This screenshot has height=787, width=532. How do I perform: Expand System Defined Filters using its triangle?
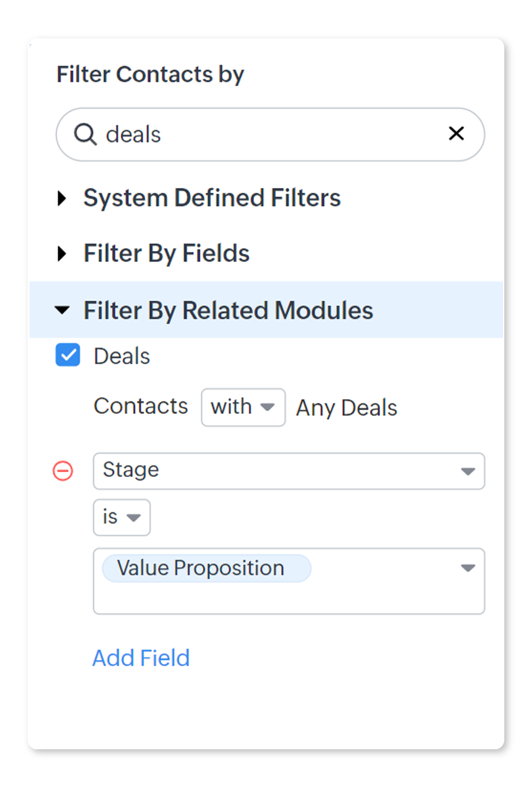point(62,198)
